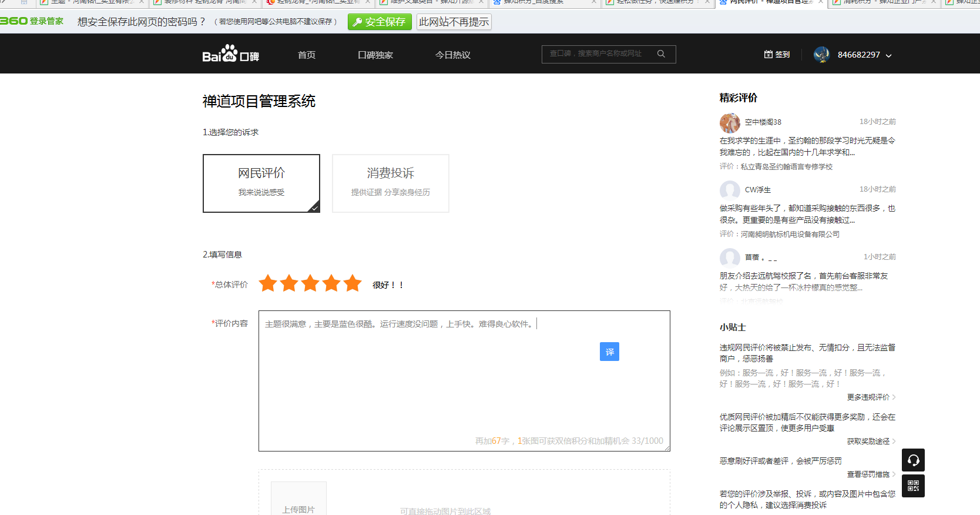Click the 360 登录管家 logo

(32, 21)
